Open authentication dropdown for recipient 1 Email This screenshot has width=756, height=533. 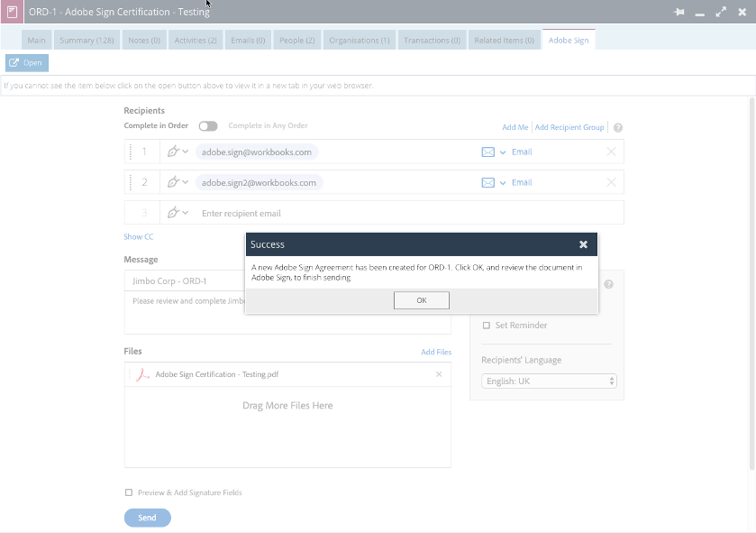tap(503, 152)
